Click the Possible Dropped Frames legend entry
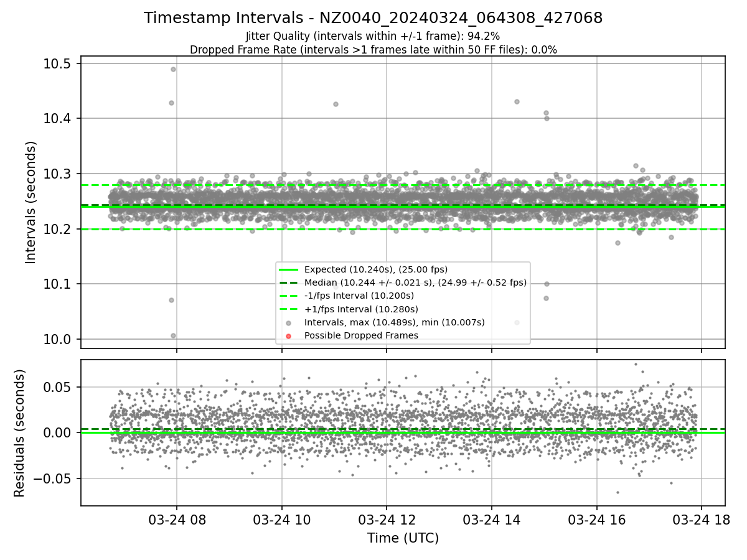 click(x=361, y=335)
